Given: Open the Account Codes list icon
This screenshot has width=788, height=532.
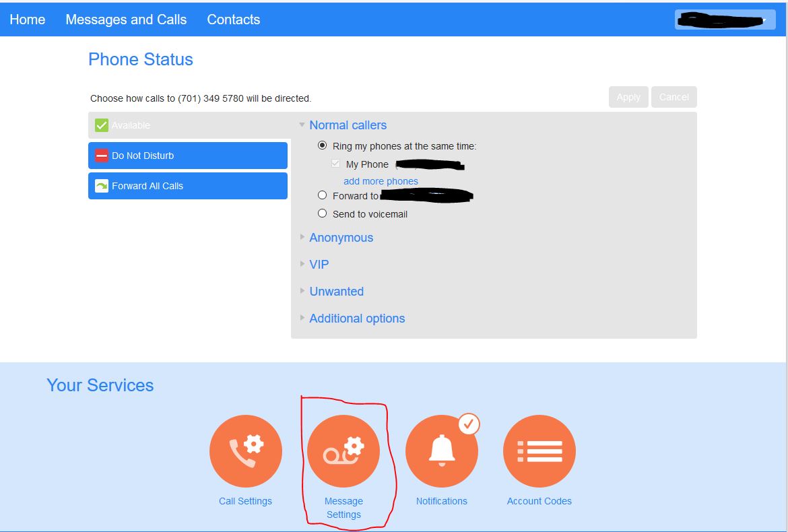Looking at the screenshot, I should (539, 451).
